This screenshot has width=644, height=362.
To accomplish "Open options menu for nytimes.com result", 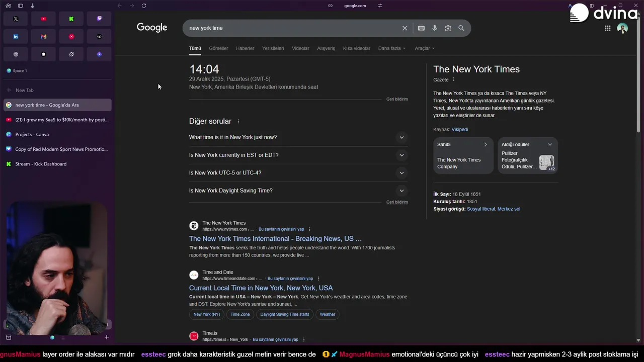I will (309, 229).
